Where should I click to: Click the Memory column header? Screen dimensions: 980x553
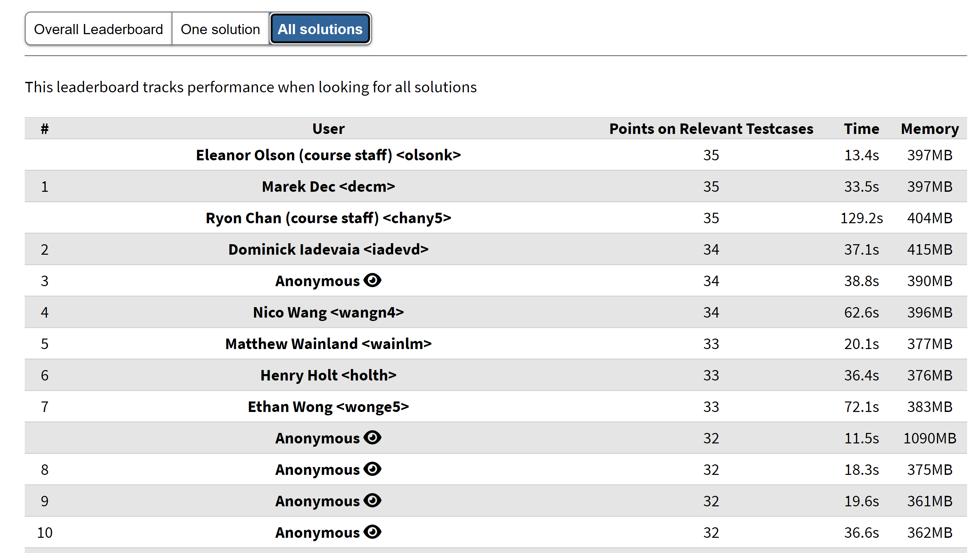930,129
